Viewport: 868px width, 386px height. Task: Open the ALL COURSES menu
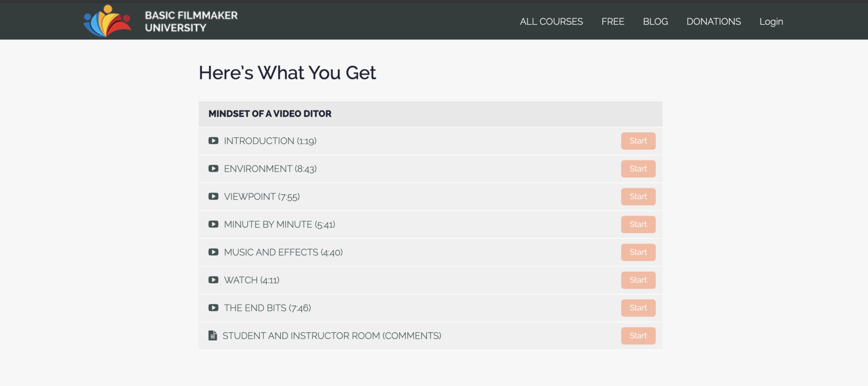pyautogui.click(x=551, y=21)
